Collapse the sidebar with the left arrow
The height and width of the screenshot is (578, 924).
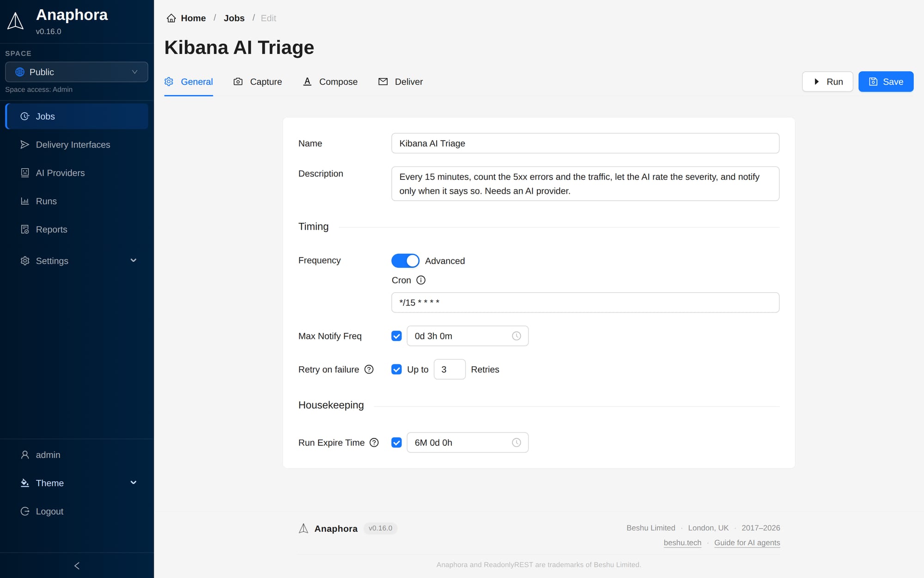[x=77, y=566]
